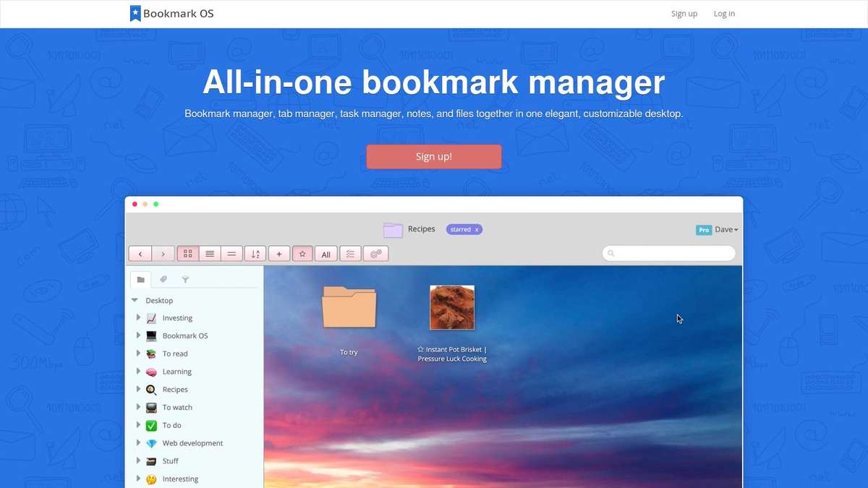Toggle the starred bookmarks star filter
The image size is (868, 488).
[x=302, y=253]
